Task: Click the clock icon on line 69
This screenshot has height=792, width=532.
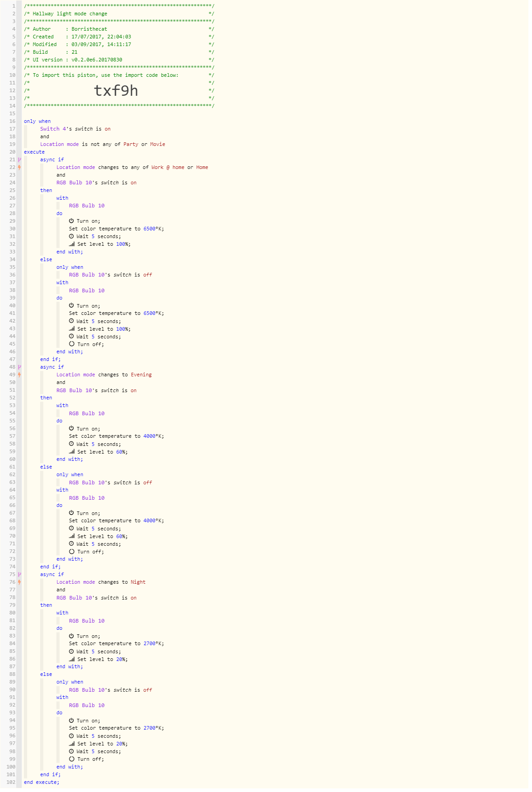Action: click(71, 528)
